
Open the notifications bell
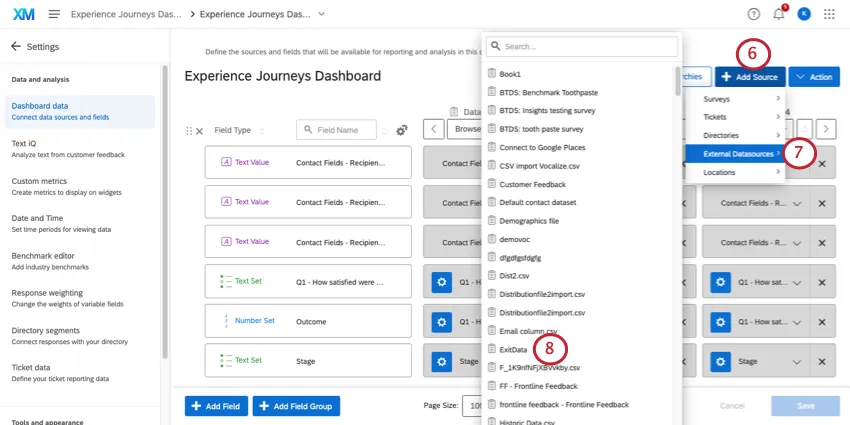(x=779, y=14)
